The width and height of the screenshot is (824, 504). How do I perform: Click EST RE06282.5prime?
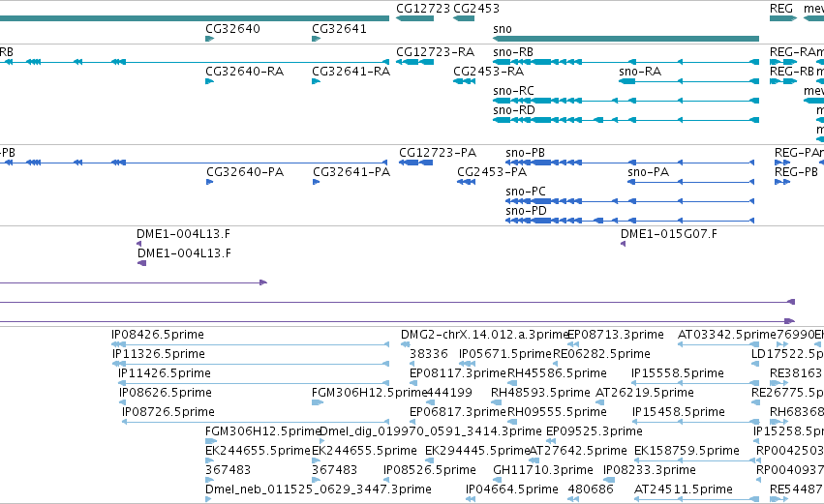[x=601, y=354]
